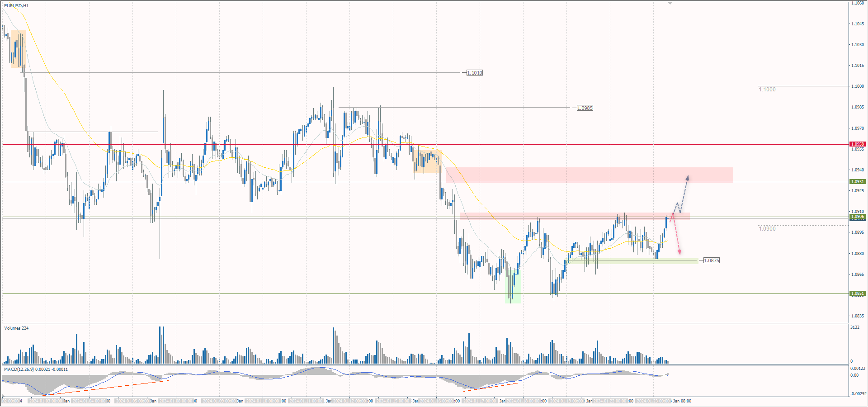Click the 2024.01.04 00:00 date marker
This screenshot has width=868, height=407.
click(x=89, y=401)
